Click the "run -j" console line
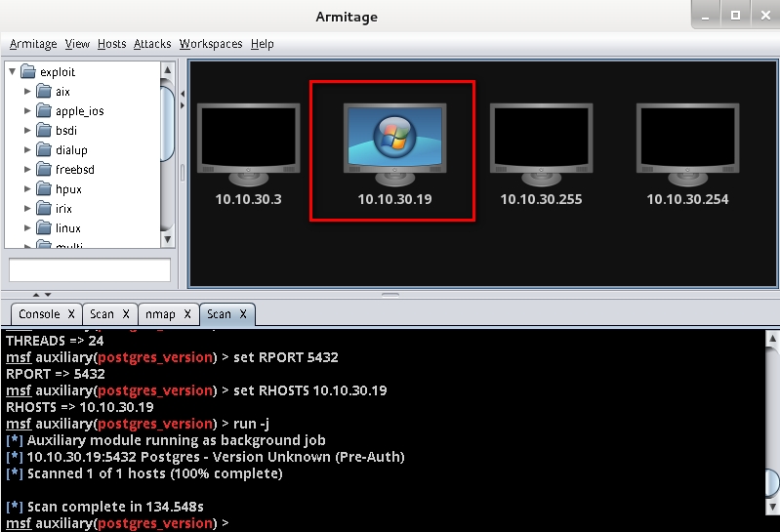The height and width of the screenshot is (532, 780). [138, 424]
